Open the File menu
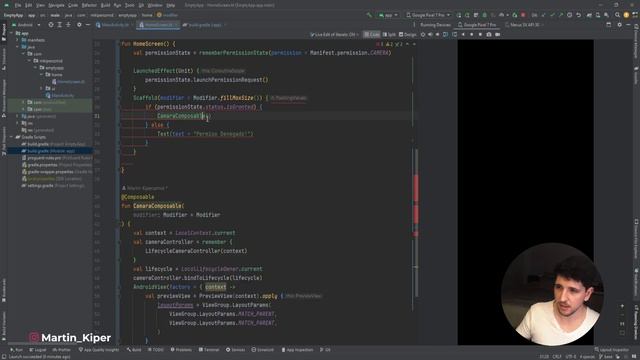This screenshot has height=360, width=640. point(18,5)
